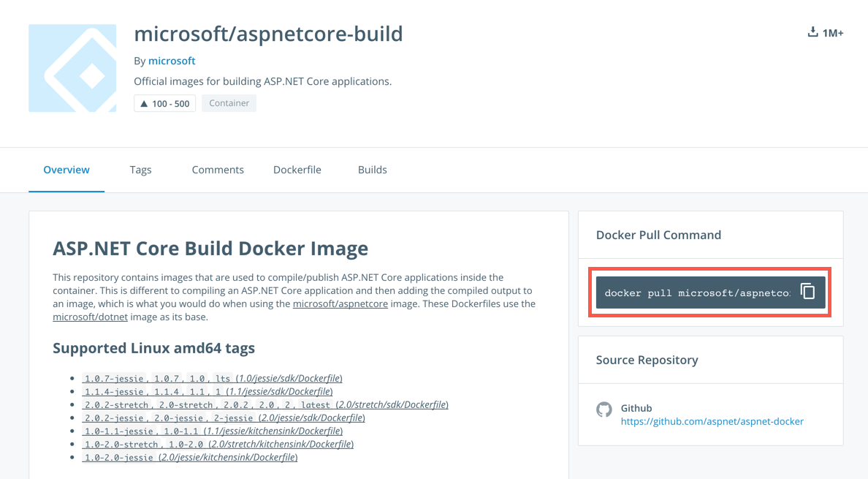Click the microsoft publisher link
This screenshot has height=479, width=868.
coord(172,61)
